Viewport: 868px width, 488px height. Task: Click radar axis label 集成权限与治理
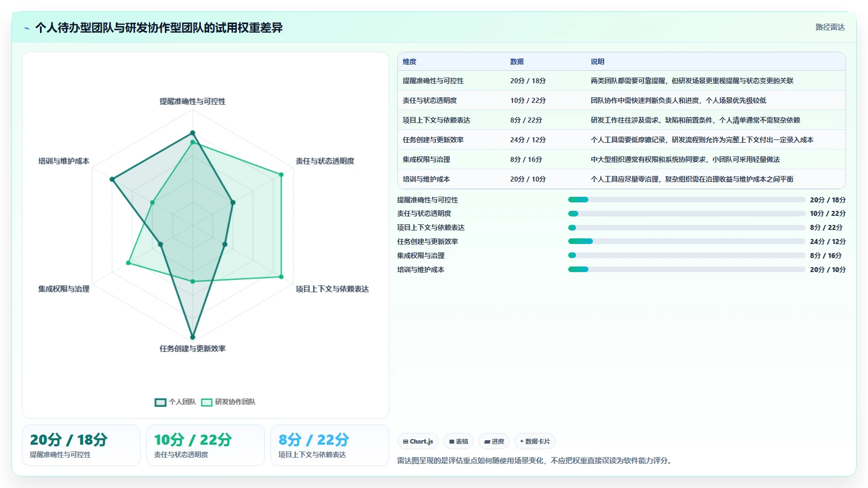(x=64, y=289)
